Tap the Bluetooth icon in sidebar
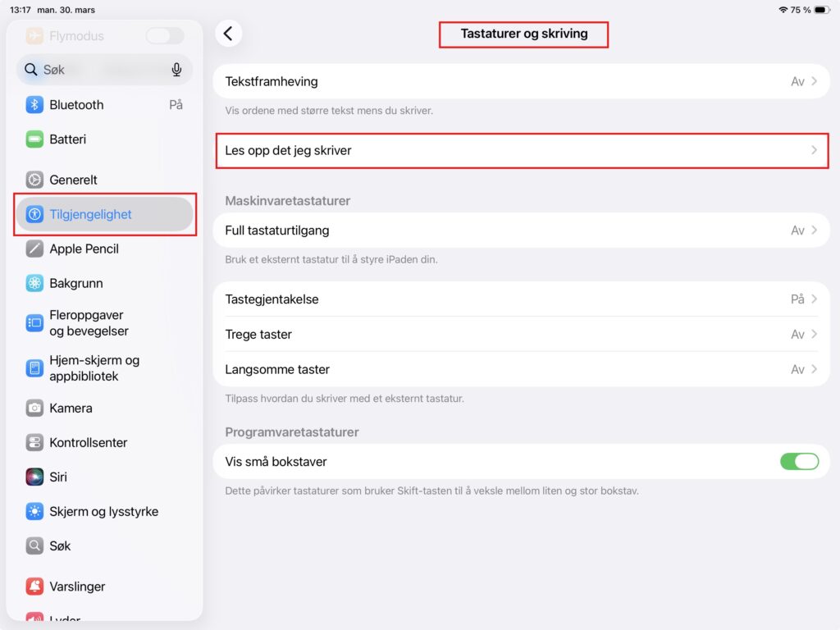 point(34,104)
